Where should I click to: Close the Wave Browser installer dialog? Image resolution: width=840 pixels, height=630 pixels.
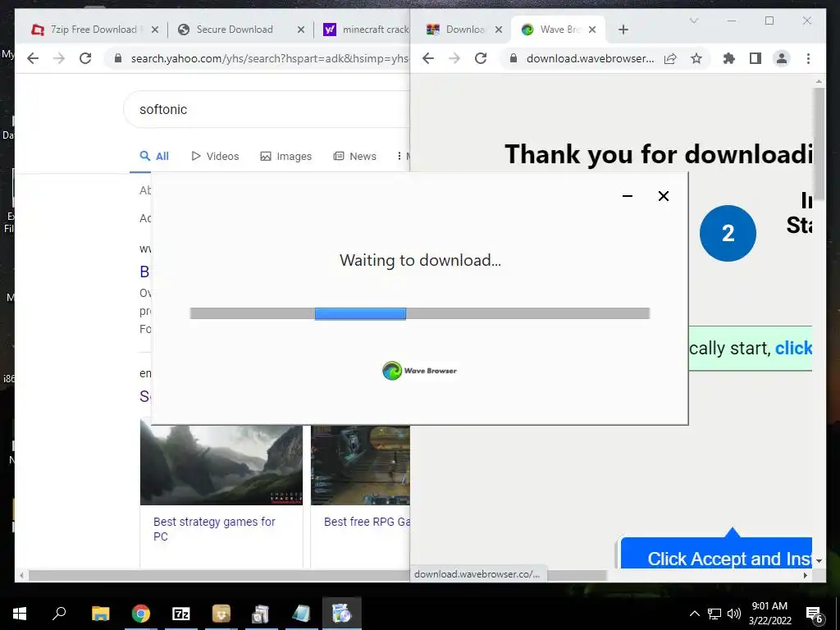pos(663,196)
